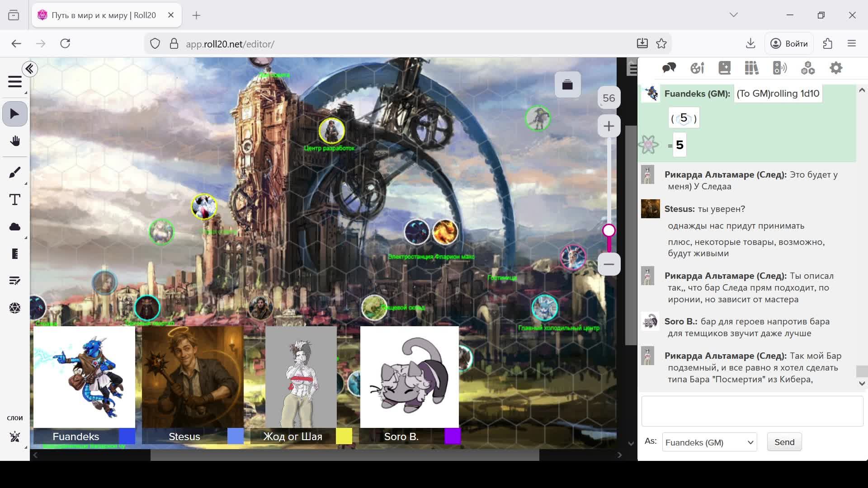Open the Fog of War cloud tool
The width and height of the screenshot is (868, 488).
(x=14, y=227)
